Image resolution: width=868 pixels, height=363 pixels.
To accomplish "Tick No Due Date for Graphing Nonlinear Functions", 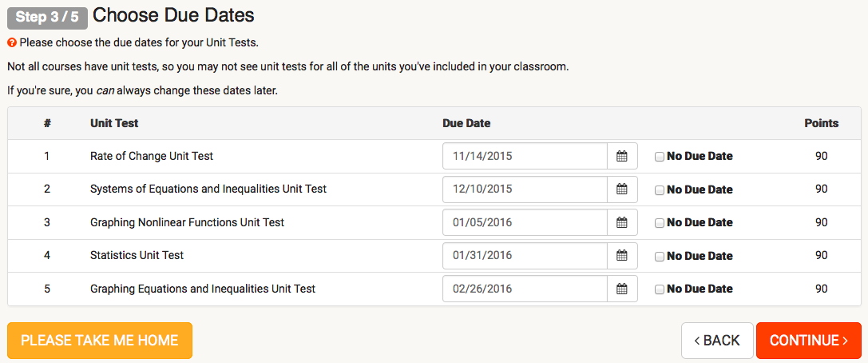I will tap(659, 223).
